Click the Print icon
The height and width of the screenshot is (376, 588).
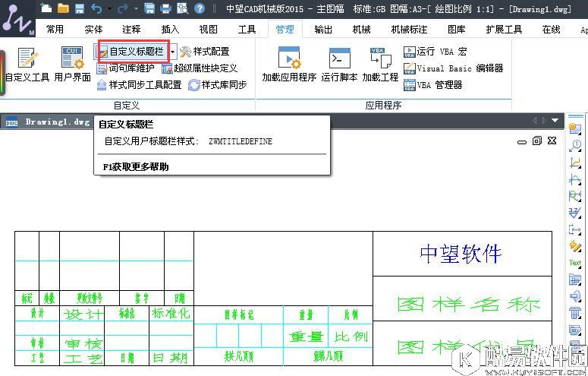[165, 8]
